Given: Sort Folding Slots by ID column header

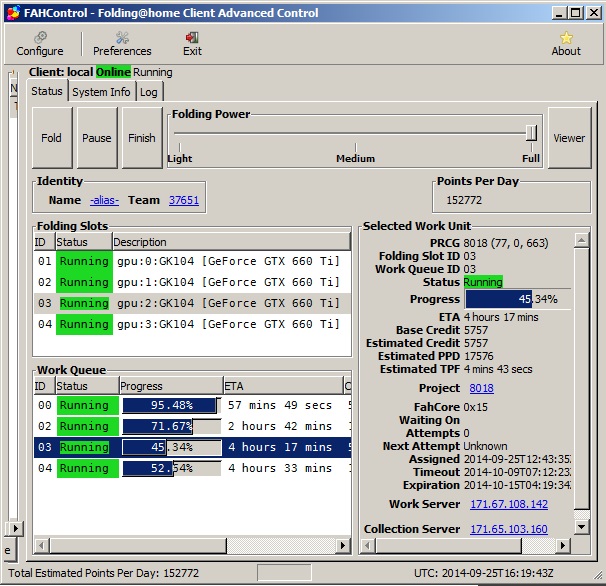Looking at the screenshot, I should (44, 242).
